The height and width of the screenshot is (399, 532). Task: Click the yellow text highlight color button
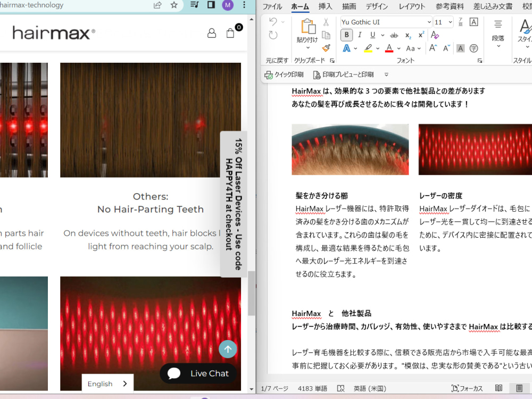pyautogui.click(x=368, y=48)
